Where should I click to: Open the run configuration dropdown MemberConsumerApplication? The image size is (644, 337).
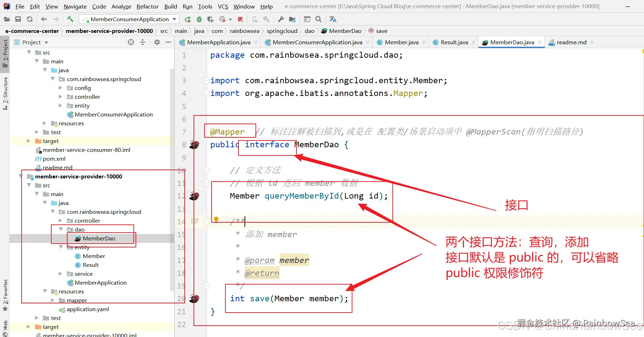pyautogui.click(x=129, y=19)
